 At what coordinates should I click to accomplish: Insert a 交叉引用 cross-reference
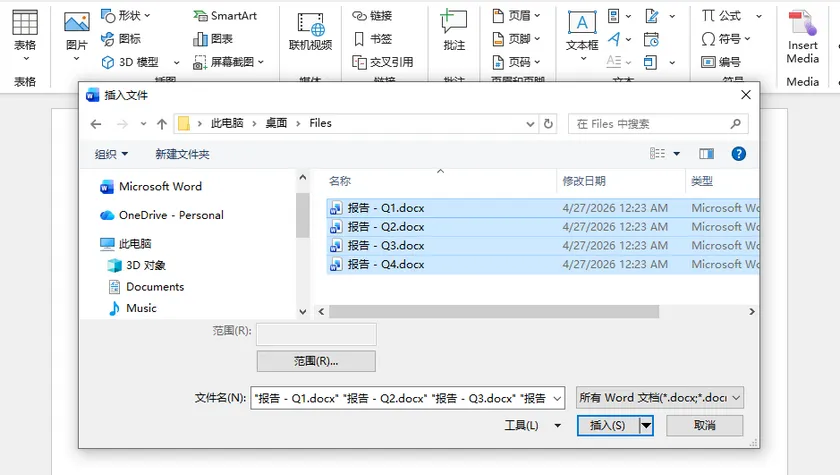click(x=382, y=62)
